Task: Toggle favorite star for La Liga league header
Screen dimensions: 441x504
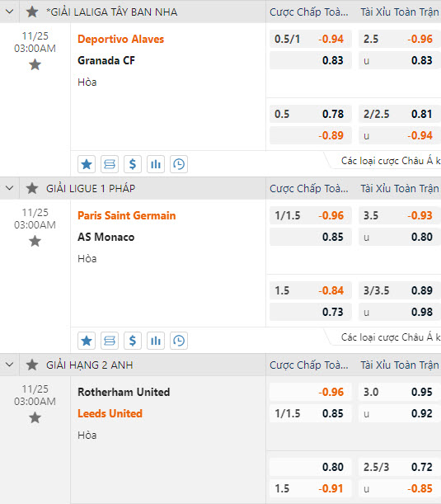Action: point(32,12)
